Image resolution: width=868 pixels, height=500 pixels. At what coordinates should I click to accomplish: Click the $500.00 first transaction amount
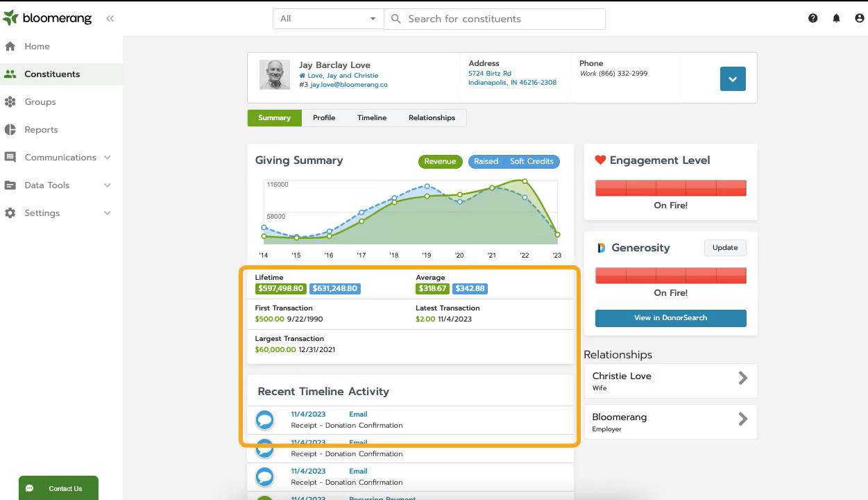tap(270, 319)
